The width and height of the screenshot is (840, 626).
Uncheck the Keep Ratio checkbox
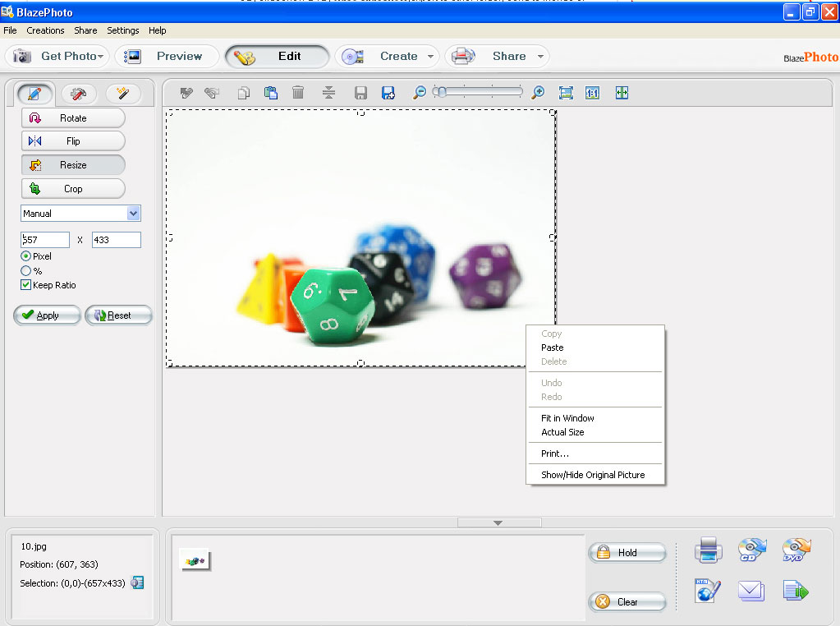pyautogui.click(x=25, y=285)
